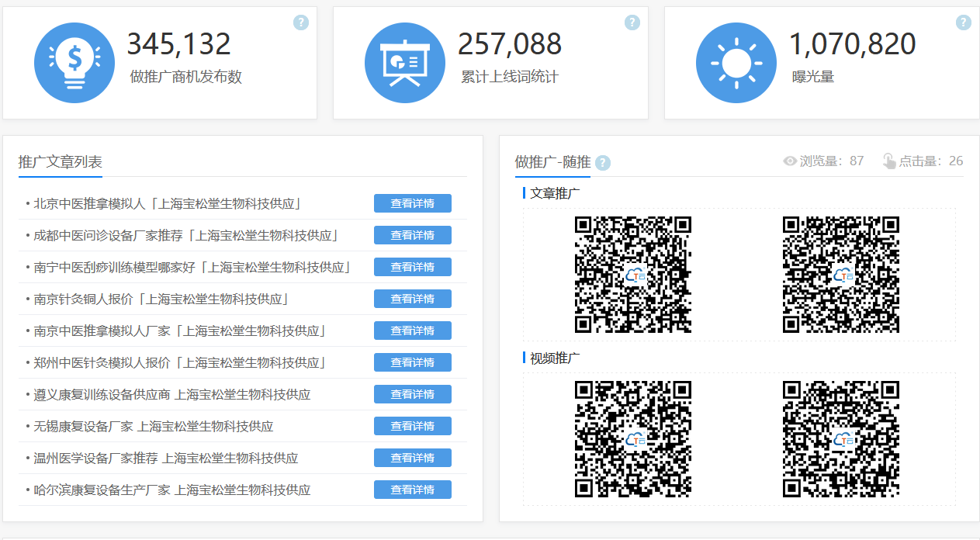Open help tooltip on 曝光量 card
This screenshot has height=540, width=980.
(964, 22)
